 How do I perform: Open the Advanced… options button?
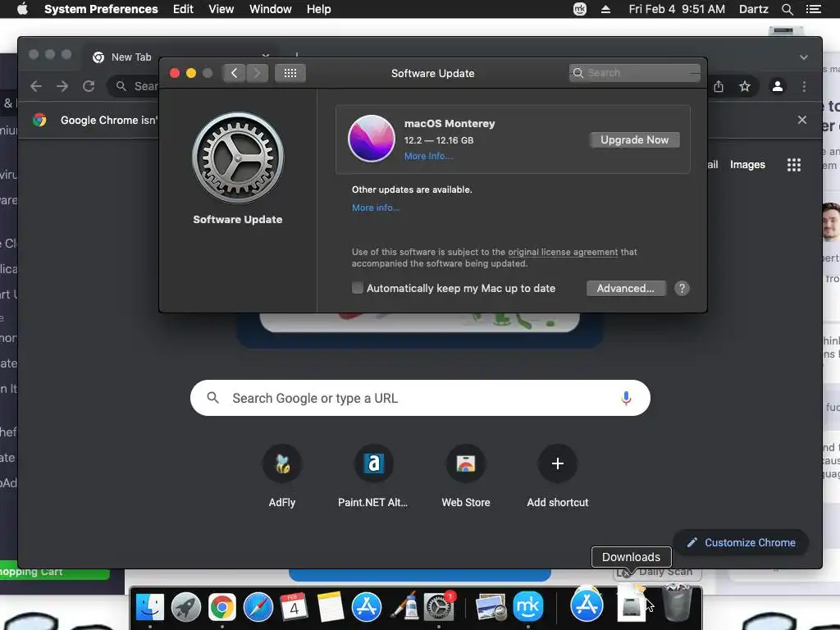625,288
